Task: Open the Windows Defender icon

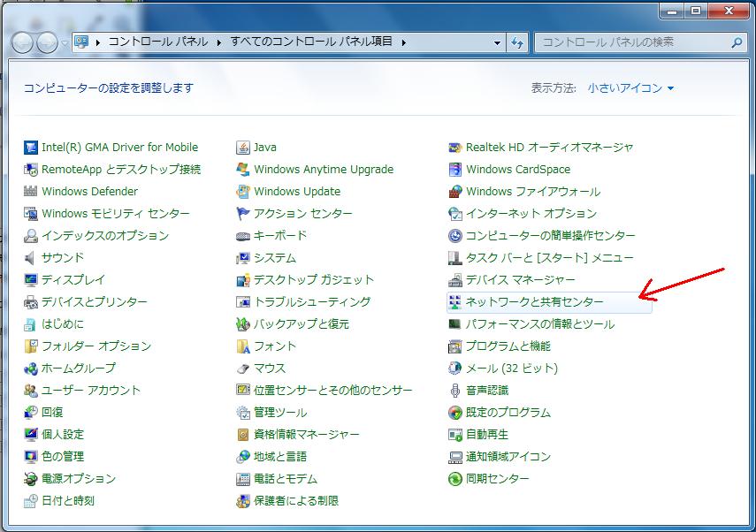Action: [x=31, y=191]
